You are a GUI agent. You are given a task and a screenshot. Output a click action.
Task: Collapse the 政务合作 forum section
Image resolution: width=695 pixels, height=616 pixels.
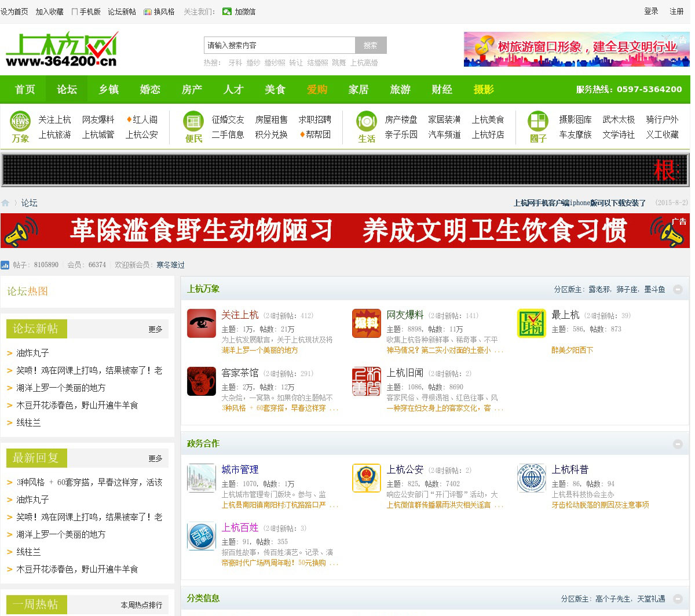pos(678,444)
